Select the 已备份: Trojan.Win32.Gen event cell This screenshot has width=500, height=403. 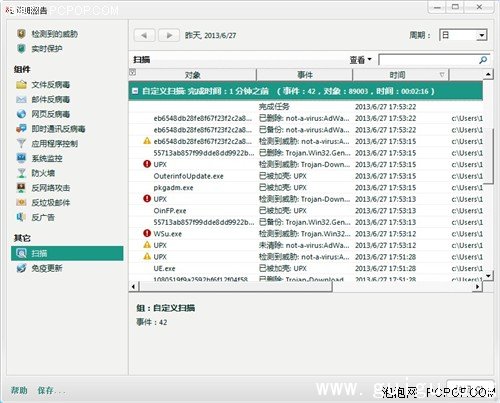(305, 222)
